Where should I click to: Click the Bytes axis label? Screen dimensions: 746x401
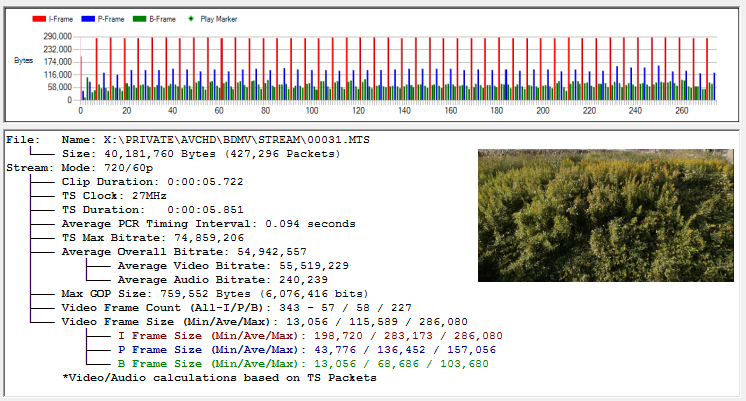[22, 61]
